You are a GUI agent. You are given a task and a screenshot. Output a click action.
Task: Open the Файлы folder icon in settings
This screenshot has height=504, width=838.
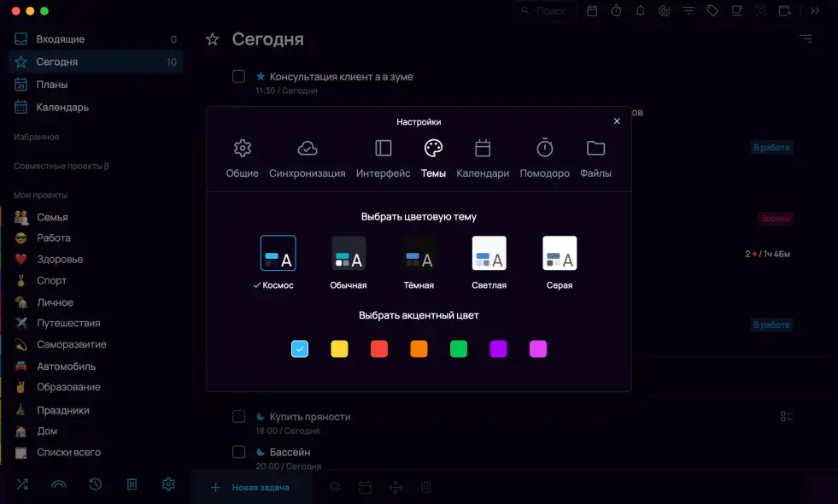click(595, 149)
